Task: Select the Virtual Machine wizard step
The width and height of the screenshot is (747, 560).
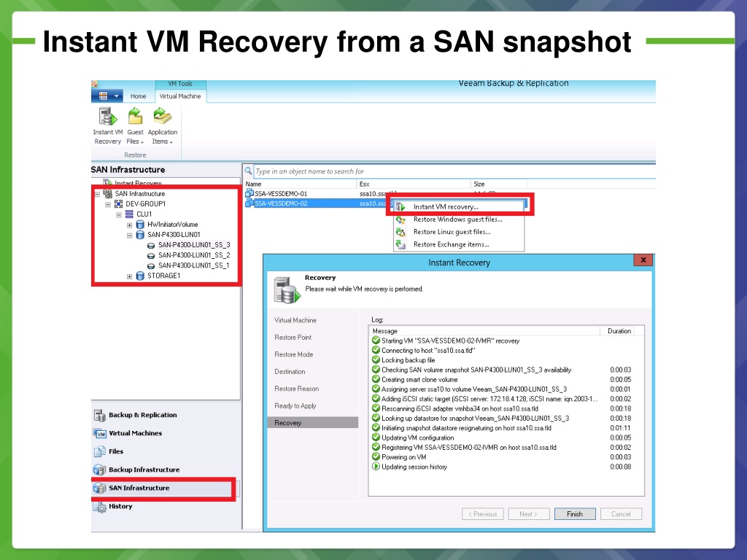Action: coord(295,321)
